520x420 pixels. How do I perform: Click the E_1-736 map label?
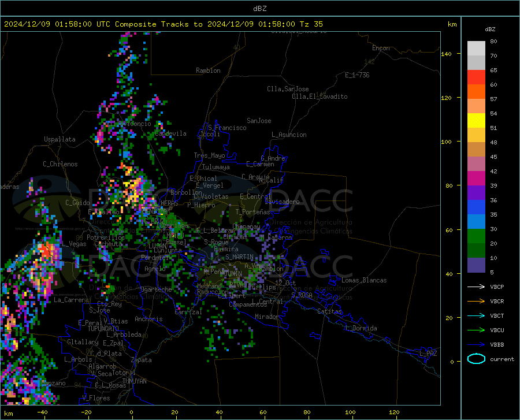point(357,75)
